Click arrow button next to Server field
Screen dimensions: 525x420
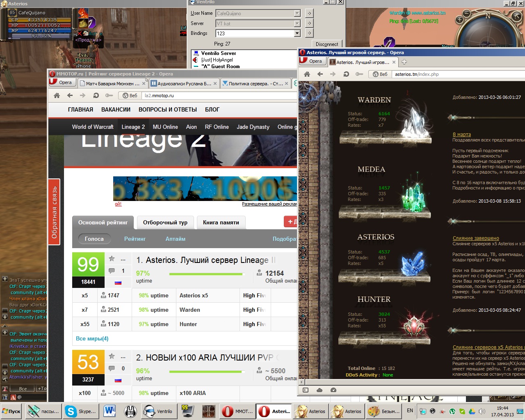point(309,23)
